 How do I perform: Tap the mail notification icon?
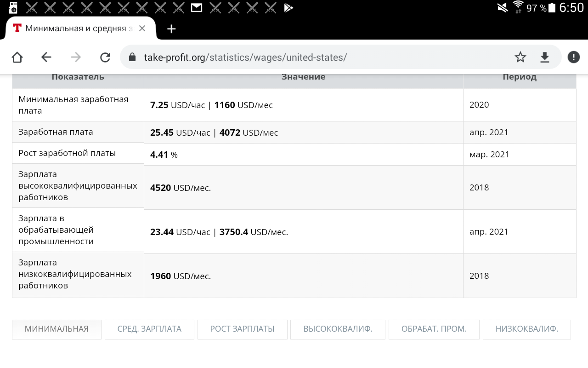pyautogui.click(x=197, y=7)
